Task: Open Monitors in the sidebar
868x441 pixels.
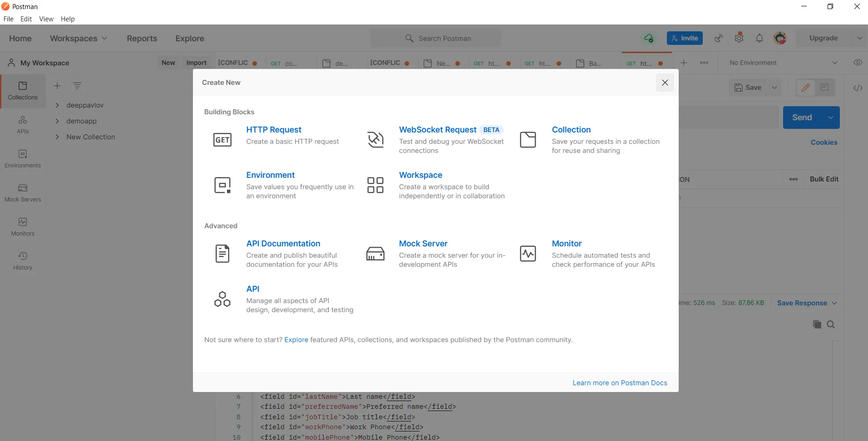Action: tap(23, 227)
